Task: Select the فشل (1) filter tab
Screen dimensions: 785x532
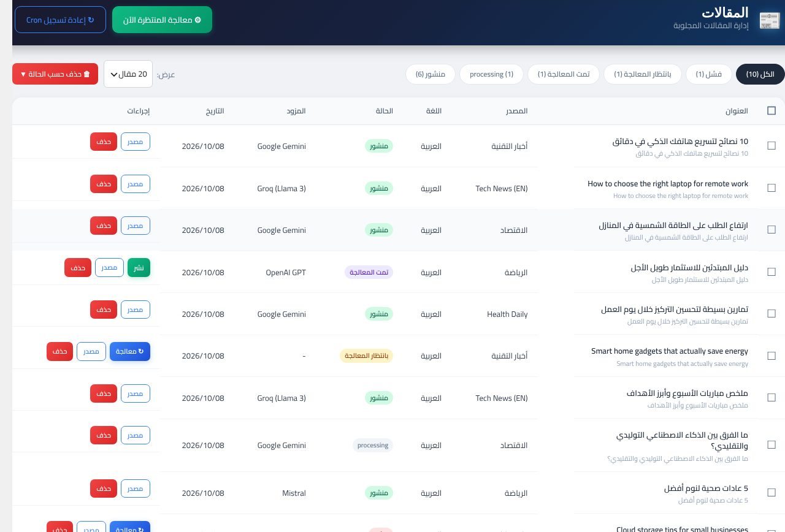Action: [x=708, y=74]
